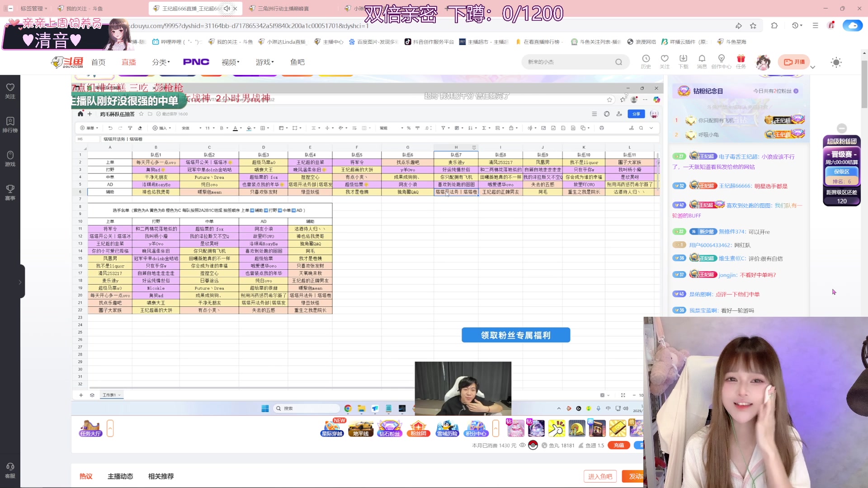Select the pointing-finger gift icon
Image resolution: width=868 pixels, height=488 pixels.
[557, 428]
